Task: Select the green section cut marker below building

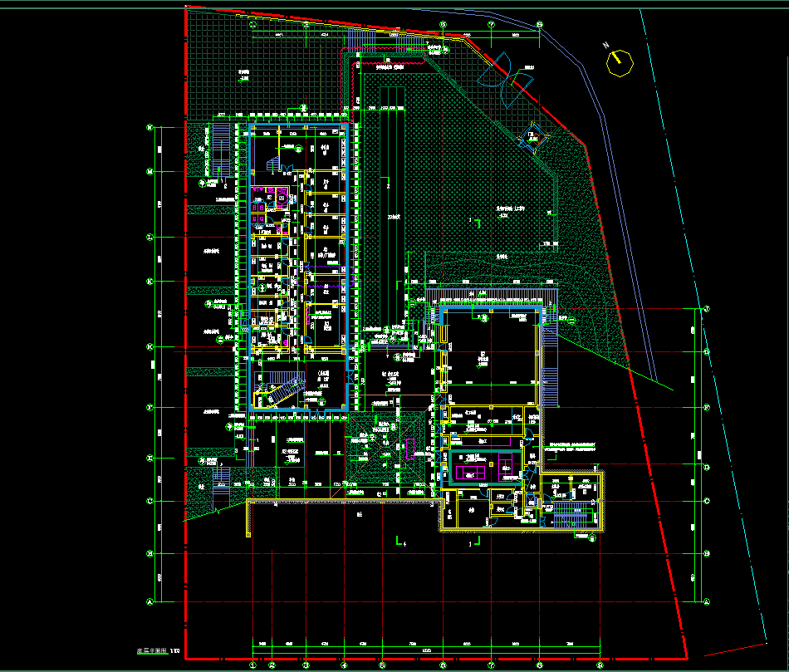Action: click(x=401, y=540)
